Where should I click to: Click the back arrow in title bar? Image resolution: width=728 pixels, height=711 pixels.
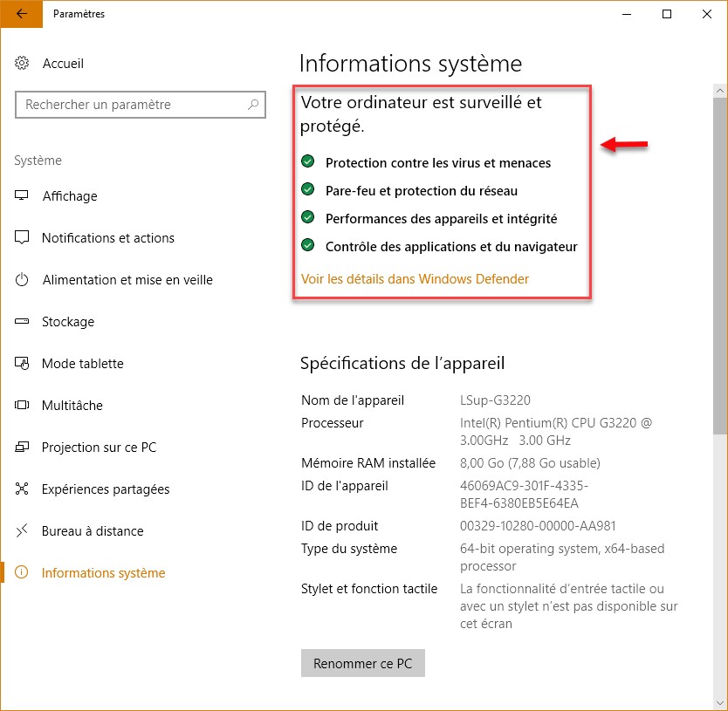pyautogui.click(x=21, y=14)
